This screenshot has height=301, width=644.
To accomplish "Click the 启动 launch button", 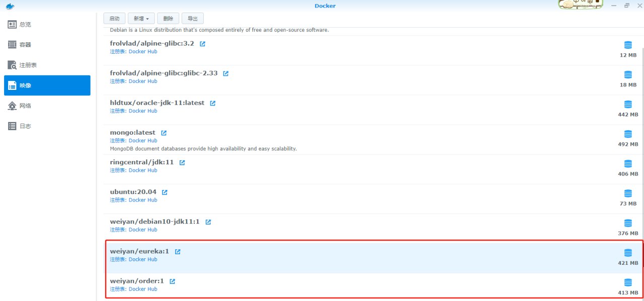I will [114, 19].
